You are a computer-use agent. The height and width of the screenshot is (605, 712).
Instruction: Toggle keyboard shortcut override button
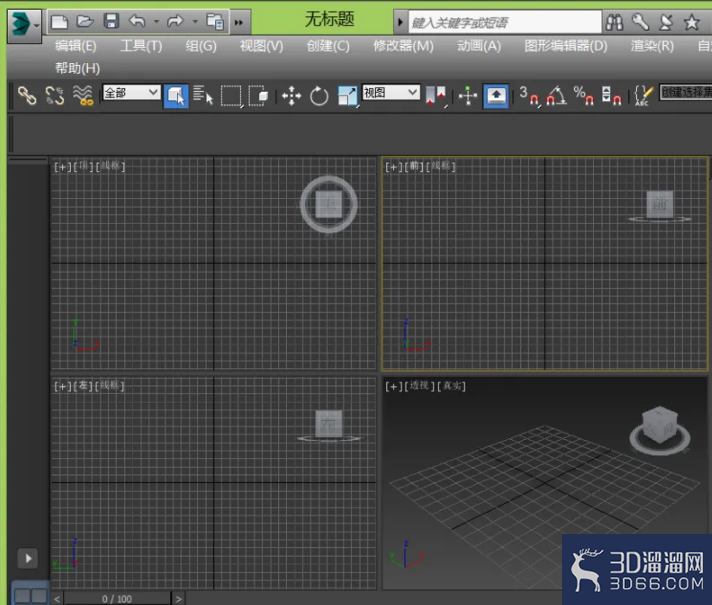tap(496, 96)
